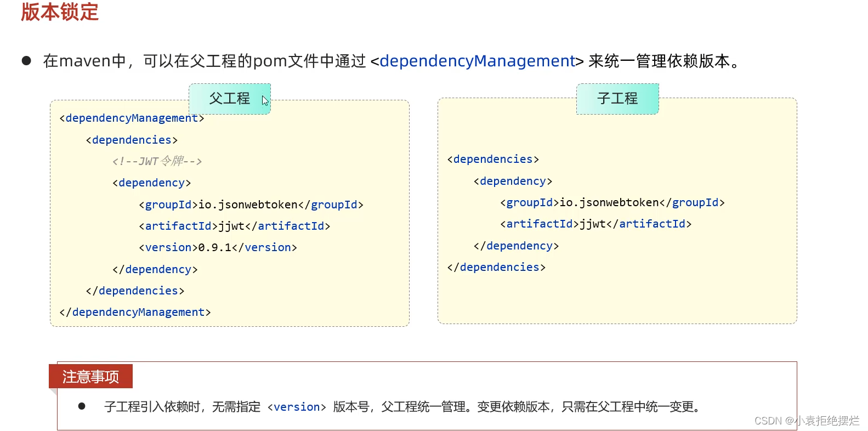Click closing </dependencies> tag in child code

496,267
